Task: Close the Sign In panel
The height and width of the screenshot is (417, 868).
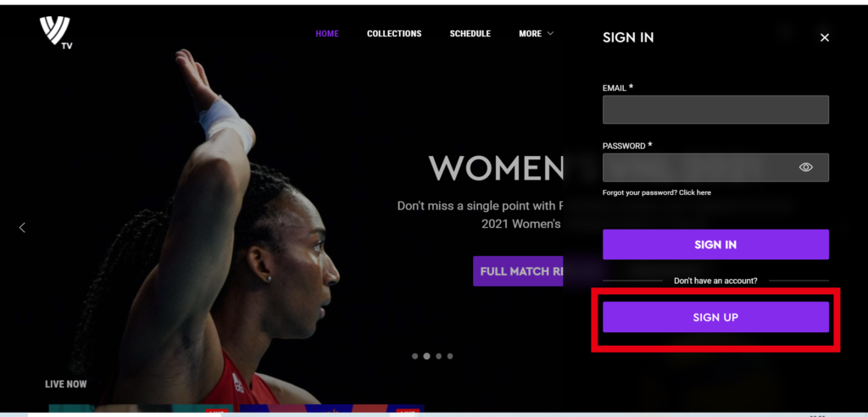Action: [824, 37]
